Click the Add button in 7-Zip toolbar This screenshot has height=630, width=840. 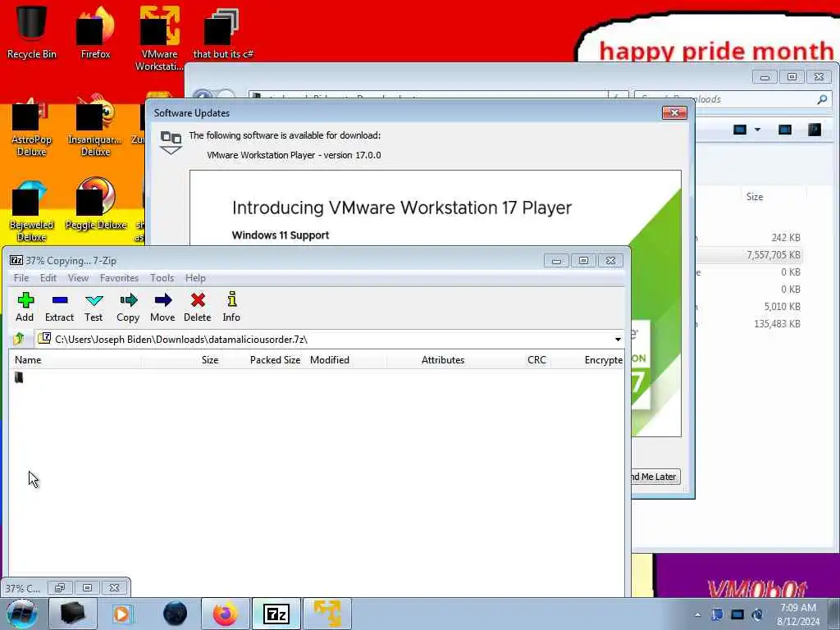point(25,307)
